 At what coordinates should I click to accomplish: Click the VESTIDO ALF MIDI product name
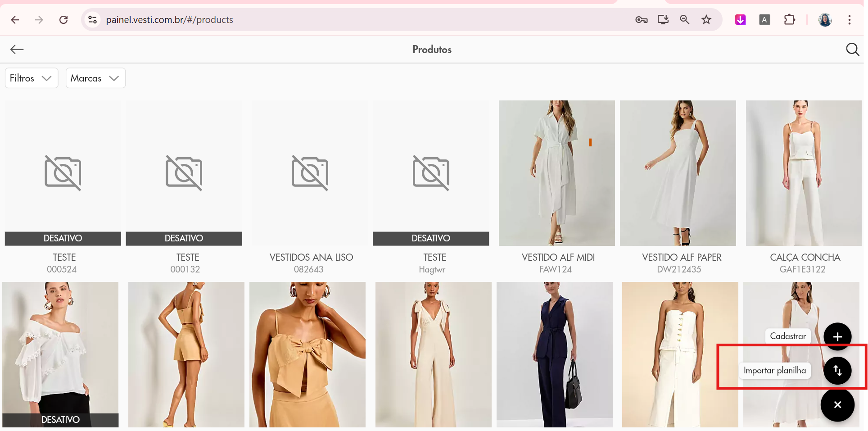point(558,258)
